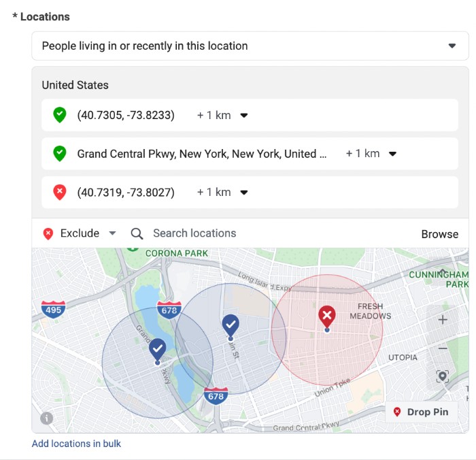Click green include shield for Grand Central Pkwy
The image size is (476, 460).
60,154
